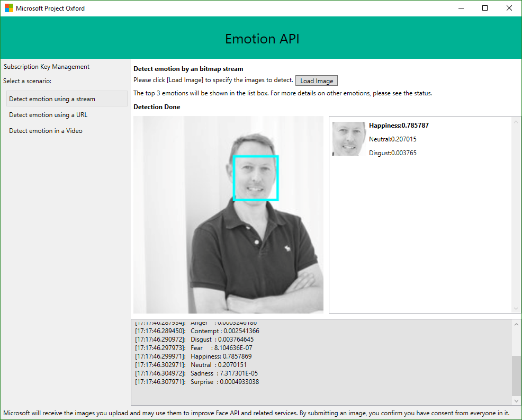
Task: Click the Happiness:0.785787 result entry
Action: [x=399, y=126]
